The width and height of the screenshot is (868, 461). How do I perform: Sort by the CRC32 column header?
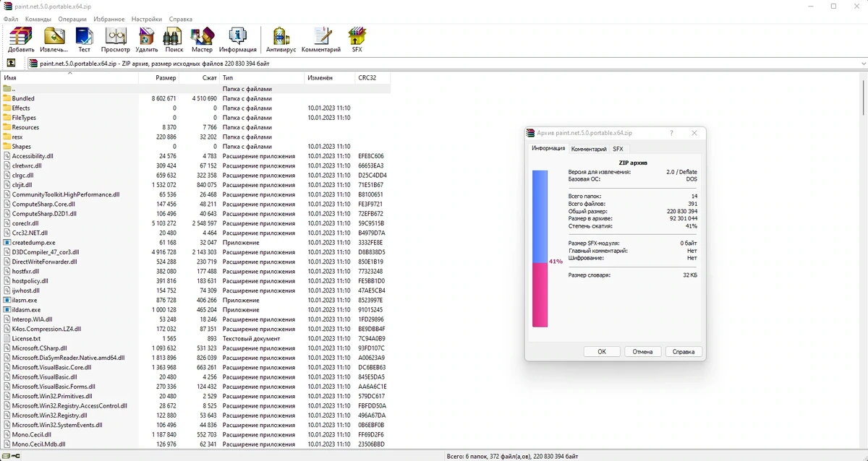pos(373,77)
